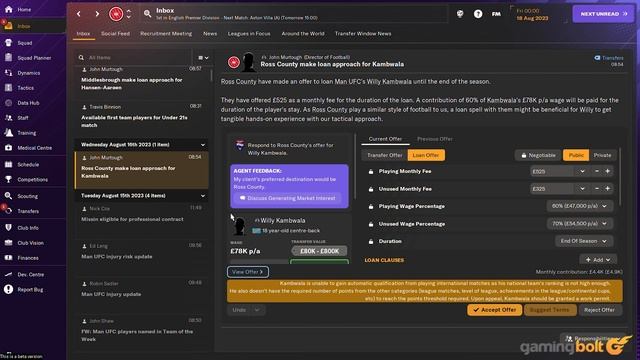Viewport: 640px width, 360px height.
Task: Open the Dynamics sidebar icon
Action: (x=9, y=73)
